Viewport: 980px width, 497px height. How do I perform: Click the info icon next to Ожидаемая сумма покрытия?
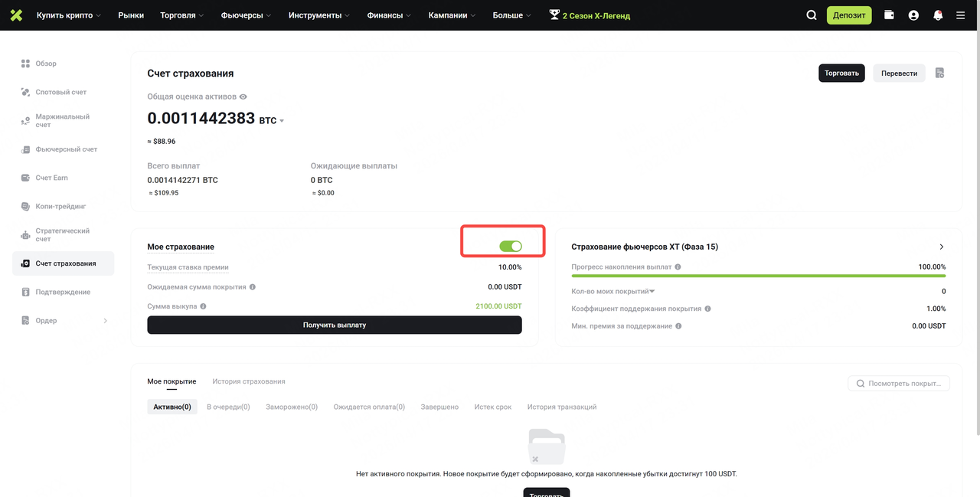[x=253, y=287]
